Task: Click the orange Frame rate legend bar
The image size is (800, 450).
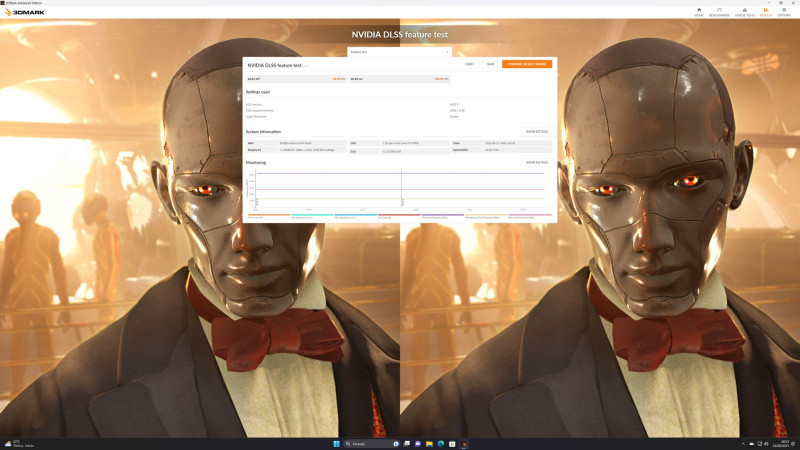Action: tap(268, 215)
